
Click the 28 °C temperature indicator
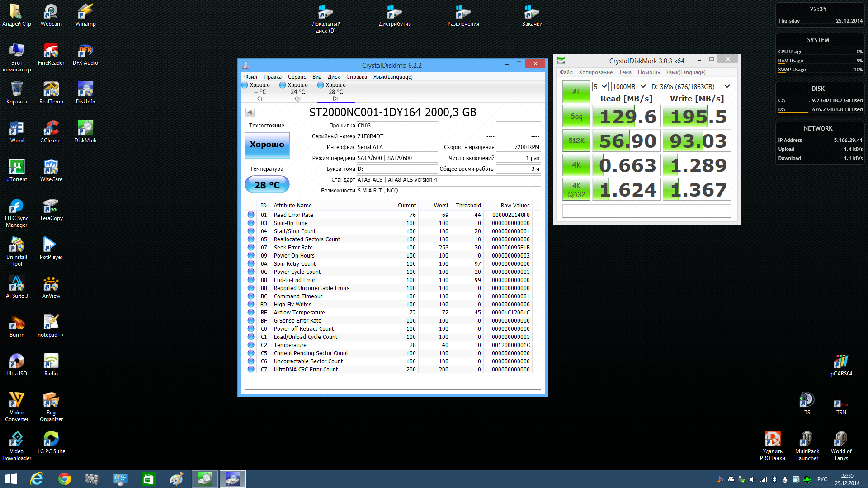click(x=267, y=185)
